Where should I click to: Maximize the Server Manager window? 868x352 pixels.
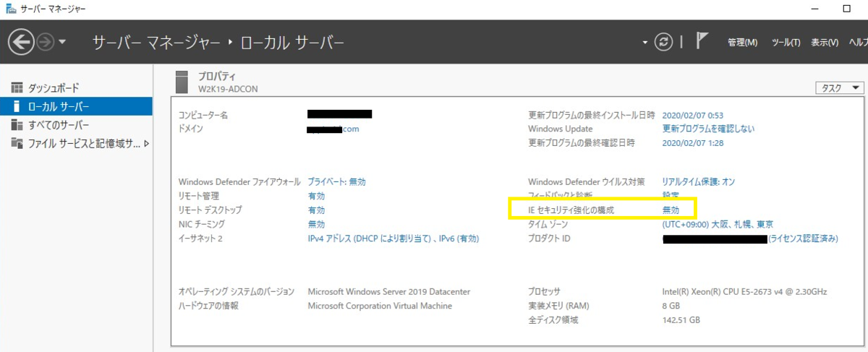tap(846, 9)
